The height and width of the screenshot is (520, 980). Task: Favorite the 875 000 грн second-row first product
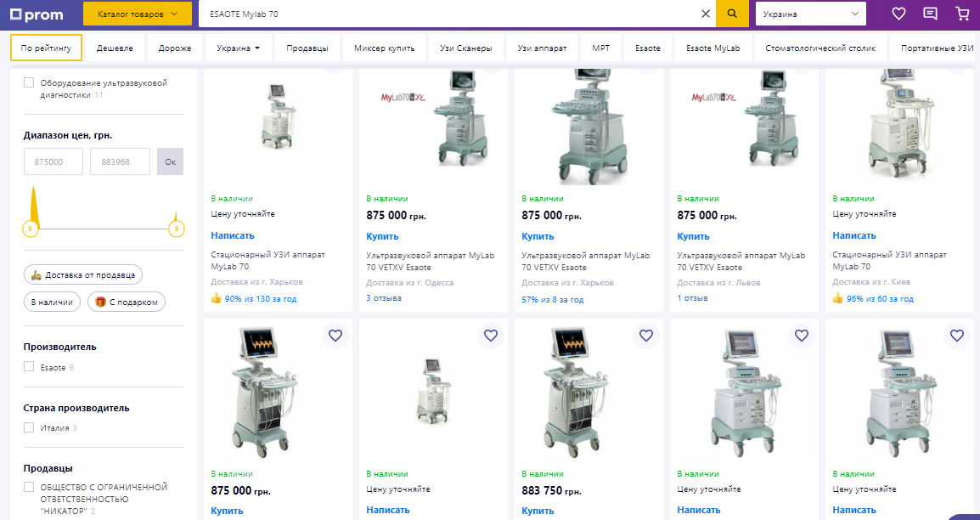pos(335,336)
